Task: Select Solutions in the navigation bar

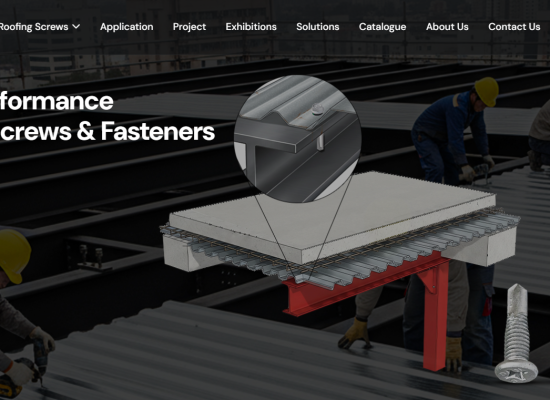Action: click(x=318, y=27)
